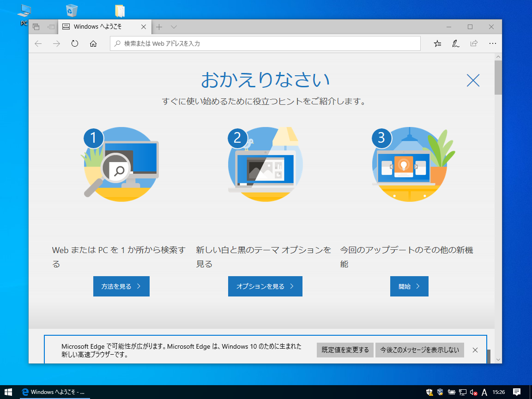Minimize the Edge window
Viewport: 532px width, 399px height.
(x=448, y=27)
